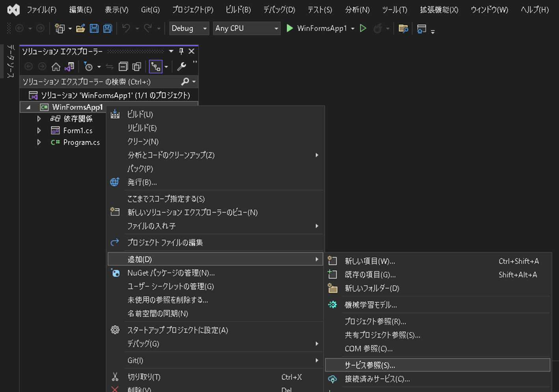Expand the Form1.cs tree node
Viewport: 559px width, 392px height.
39,131
